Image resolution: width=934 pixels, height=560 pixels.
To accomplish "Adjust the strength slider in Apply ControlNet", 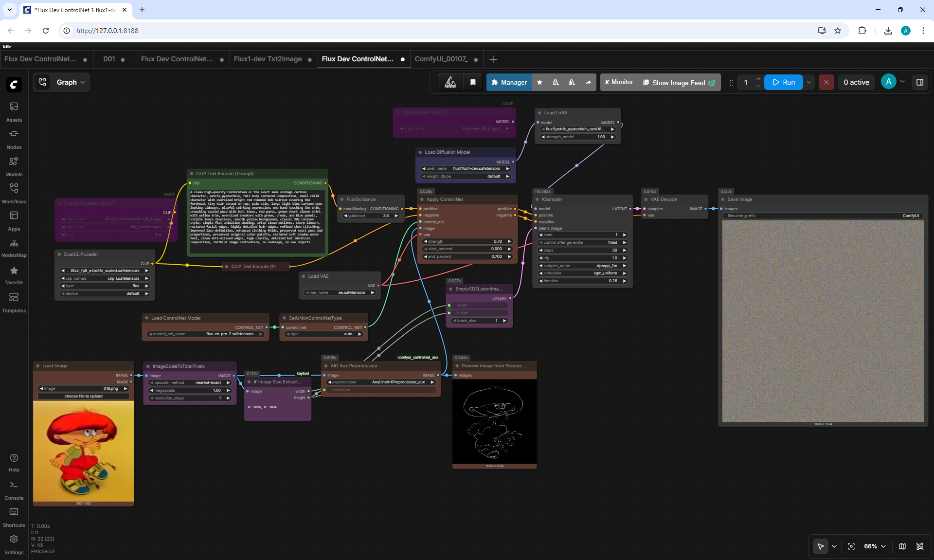I will point(467,241).
